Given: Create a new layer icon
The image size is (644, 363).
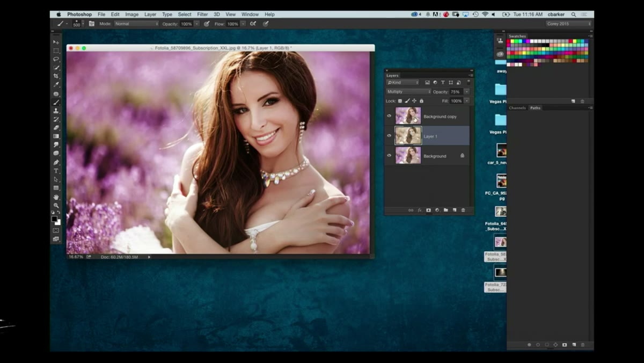Looking at the screenshot, I should coord(454,210).
